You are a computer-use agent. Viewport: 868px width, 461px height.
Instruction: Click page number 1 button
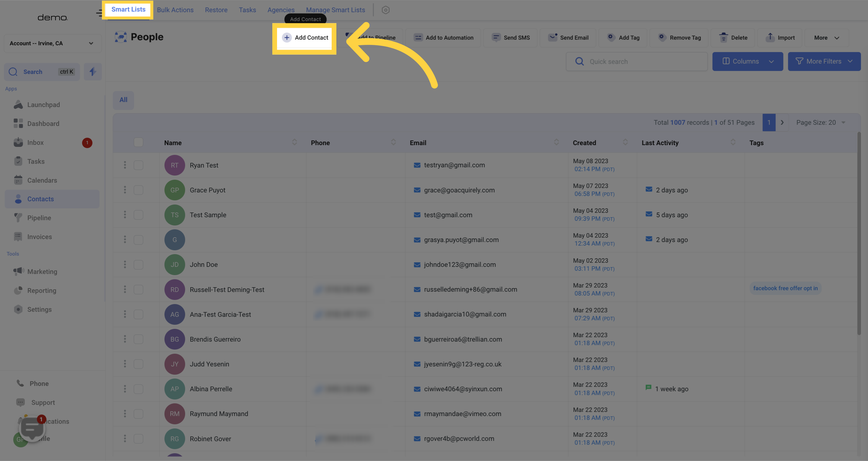point(769,122)
